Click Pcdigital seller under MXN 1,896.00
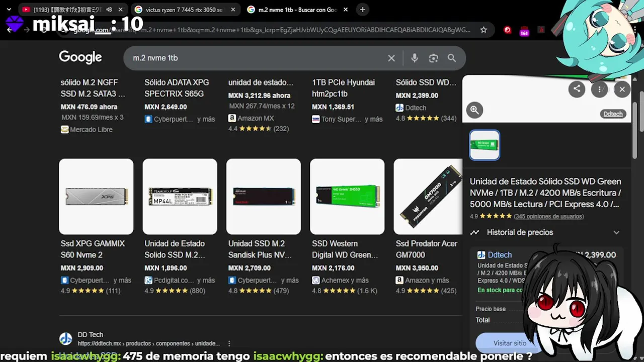Screen dimensions: 644x362 click(174, 280)
